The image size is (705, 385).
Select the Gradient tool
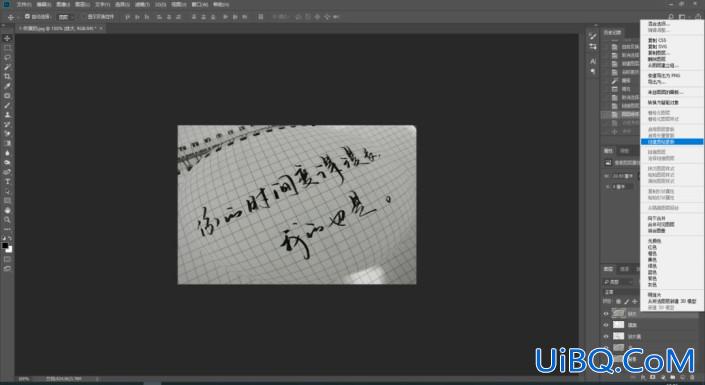(7, 143)
